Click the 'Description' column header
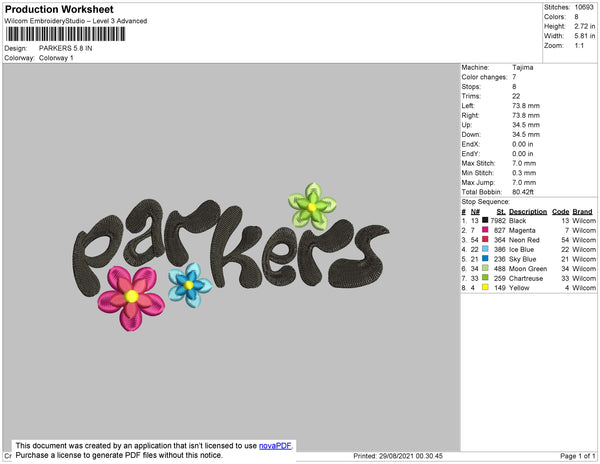 point(528,212)
